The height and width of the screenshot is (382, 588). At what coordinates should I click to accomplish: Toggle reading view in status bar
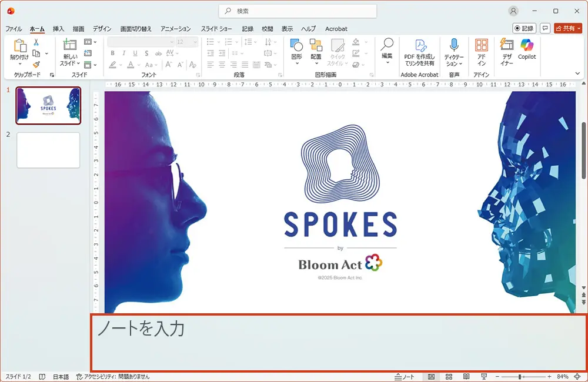(466, 377)
